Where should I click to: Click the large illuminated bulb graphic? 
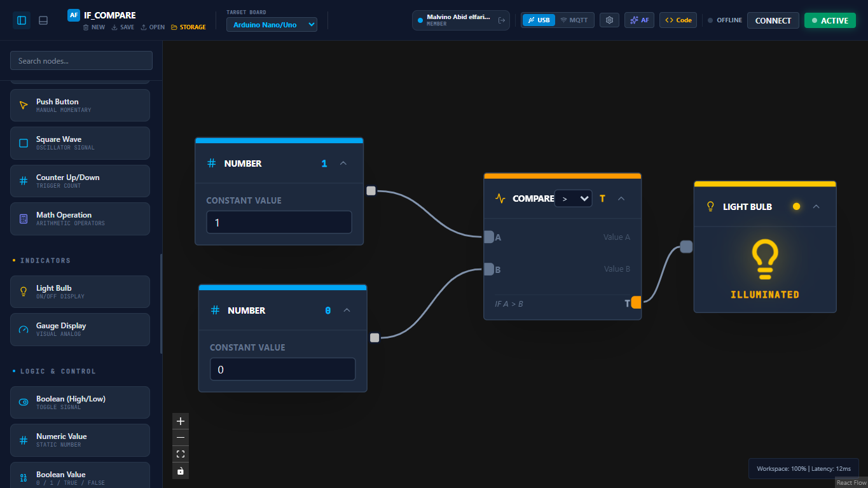point(765,260)
